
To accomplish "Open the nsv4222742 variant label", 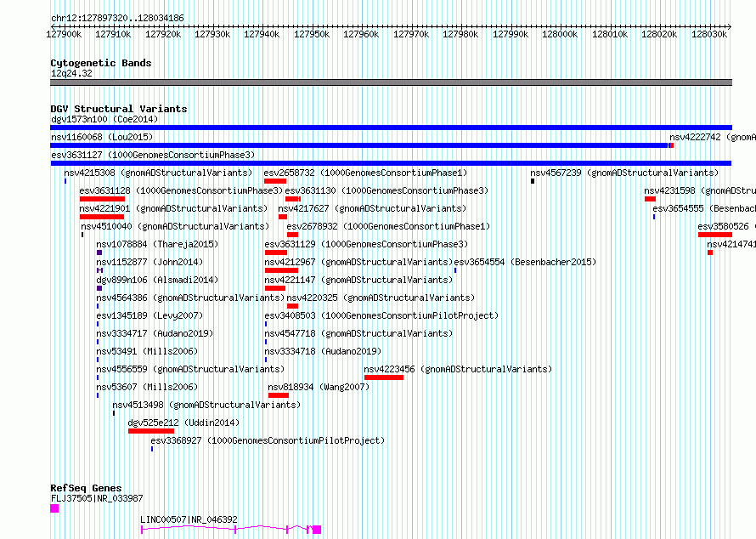I will pos(713,137).
